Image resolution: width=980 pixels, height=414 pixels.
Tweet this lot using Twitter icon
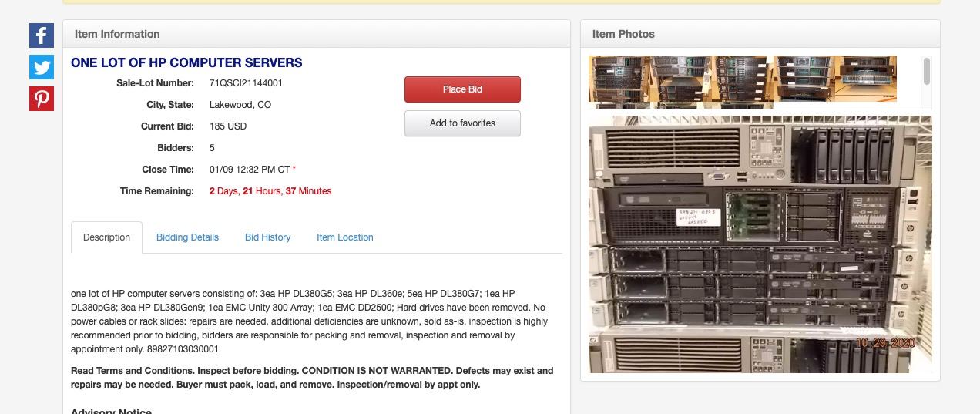[42, 67]
